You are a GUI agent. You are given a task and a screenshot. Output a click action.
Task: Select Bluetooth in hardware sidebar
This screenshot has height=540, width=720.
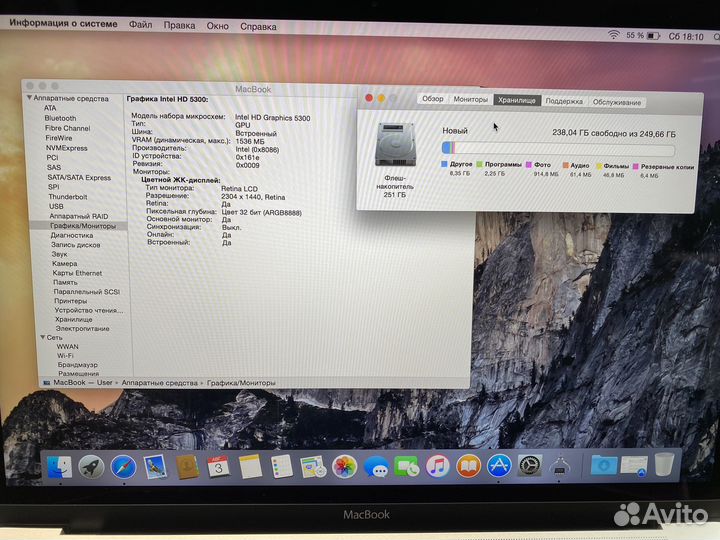click(61, 118)
